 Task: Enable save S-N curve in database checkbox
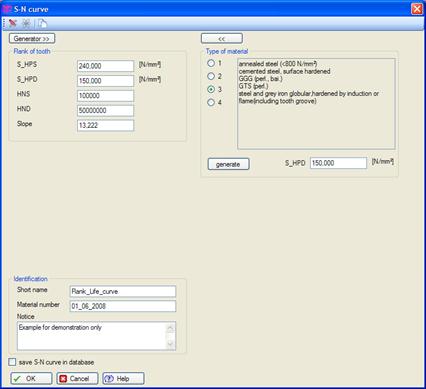click(12, 362)
